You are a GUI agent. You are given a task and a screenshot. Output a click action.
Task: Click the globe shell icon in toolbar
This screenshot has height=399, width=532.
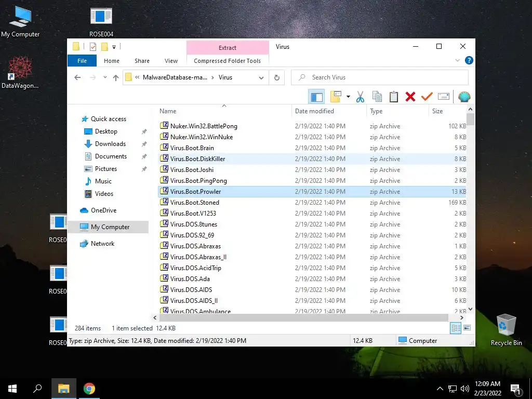coord(464,97)
